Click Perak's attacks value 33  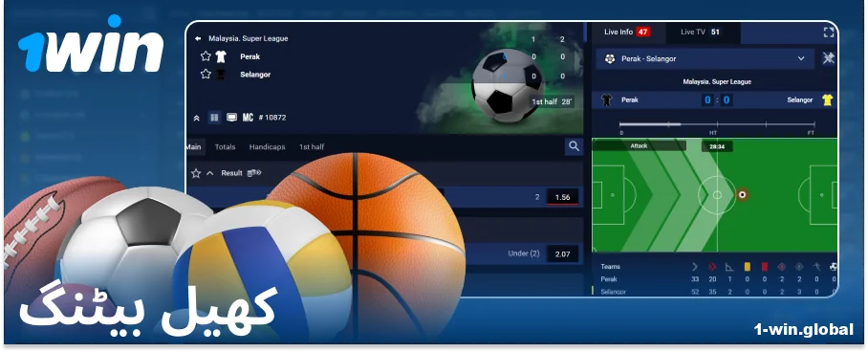pos(695,279)
